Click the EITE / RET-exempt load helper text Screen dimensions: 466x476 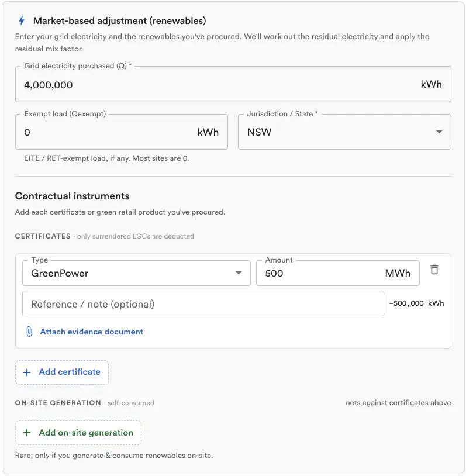point(106,158)
